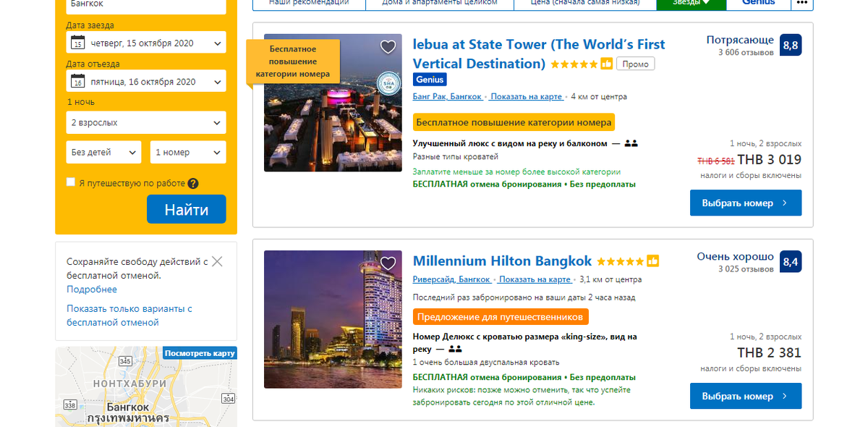868x427 pixels.
Task: Click '3 606 отзывов' review count
Action: pyautogui.click(x=746, y=53)
